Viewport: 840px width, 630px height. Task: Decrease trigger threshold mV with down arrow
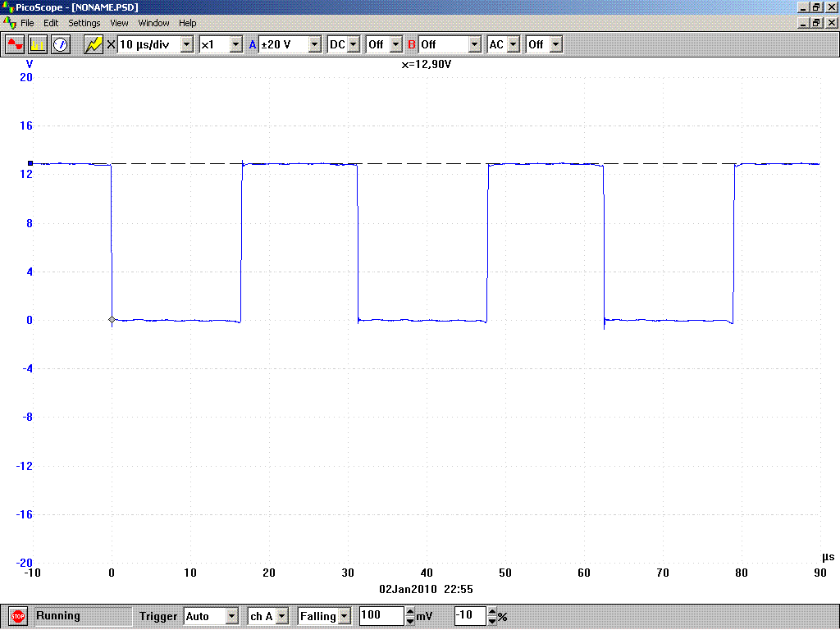pos(410,621)
